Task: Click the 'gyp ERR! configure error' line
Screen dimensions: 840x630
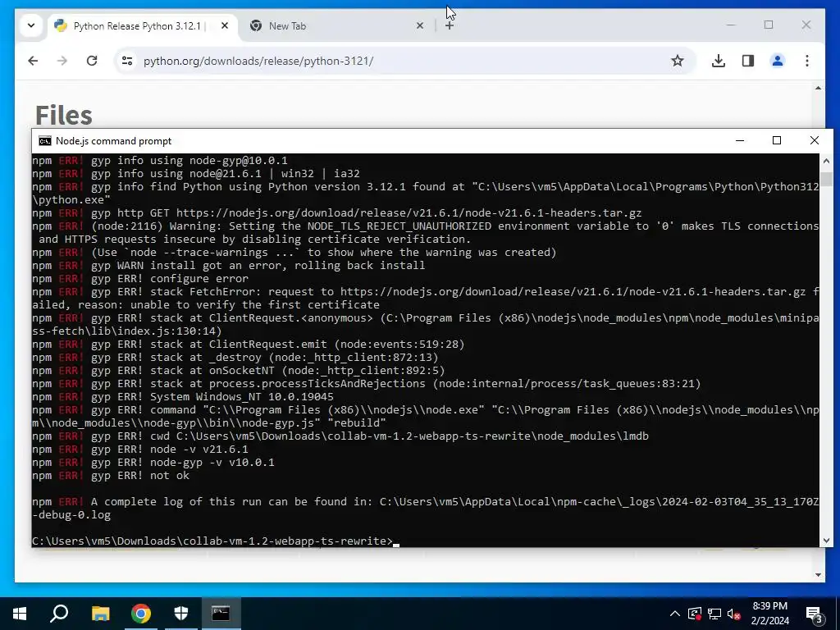Action: (x=139, y=279)
